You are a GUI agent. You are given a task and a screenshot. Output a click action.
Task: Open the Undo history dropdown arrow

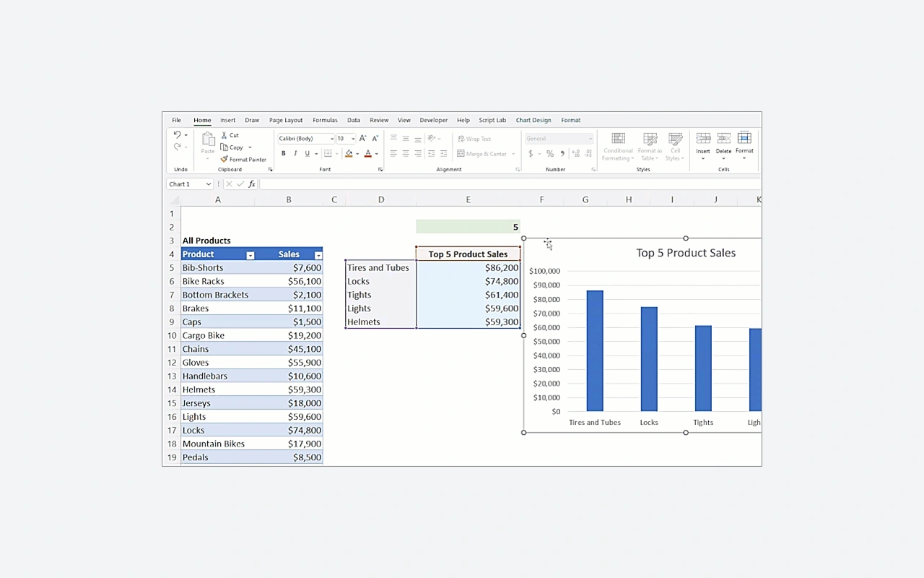point(186,135)
